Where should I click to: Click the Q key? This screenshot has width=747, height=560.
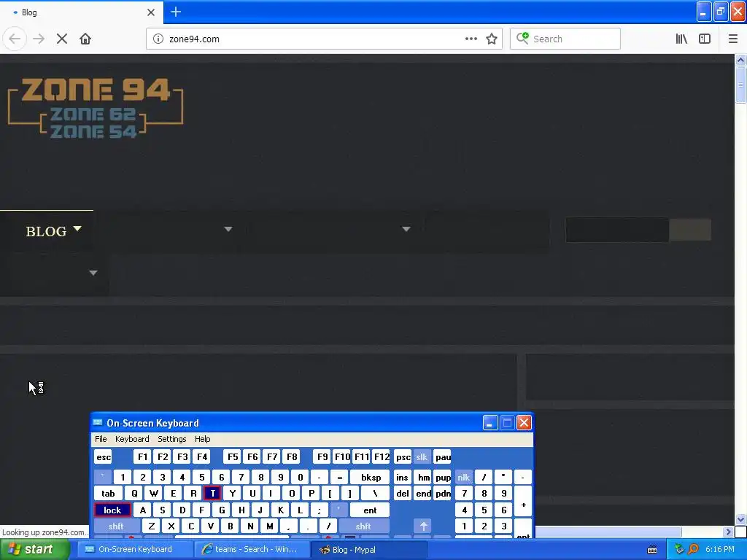click(134, 494)
